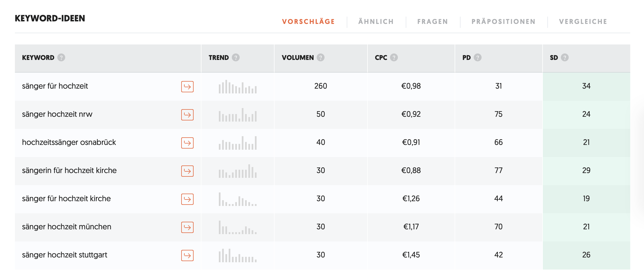Click trend chart for sänger hochzeit nrw

238,115
